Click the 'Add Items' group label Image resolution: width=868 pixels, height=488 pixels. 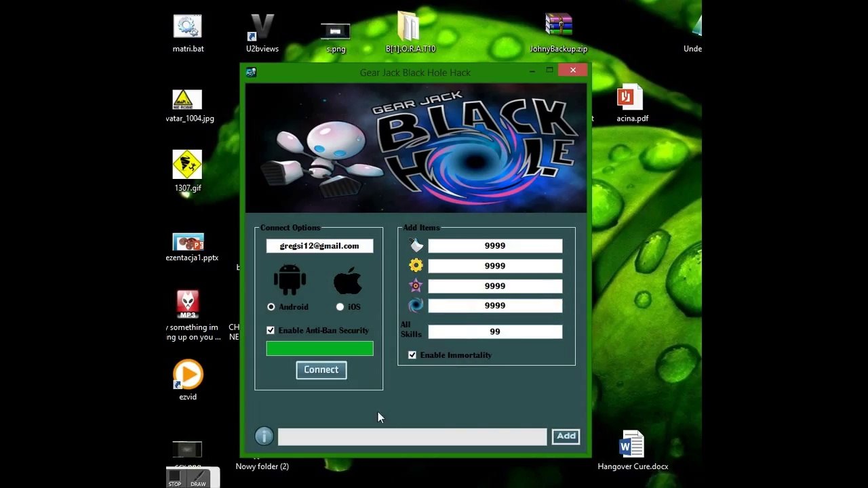[421, 228]
